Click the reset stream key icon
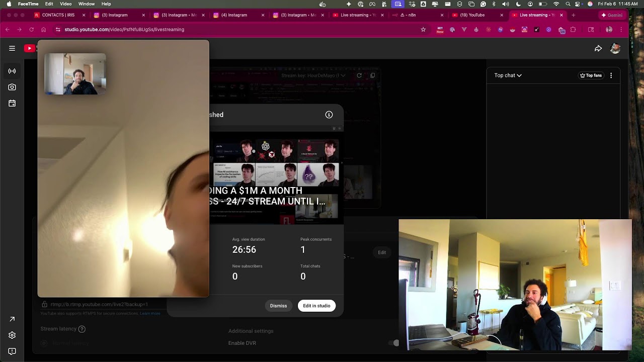The image size is (644, 362). (x=359, y=75)
